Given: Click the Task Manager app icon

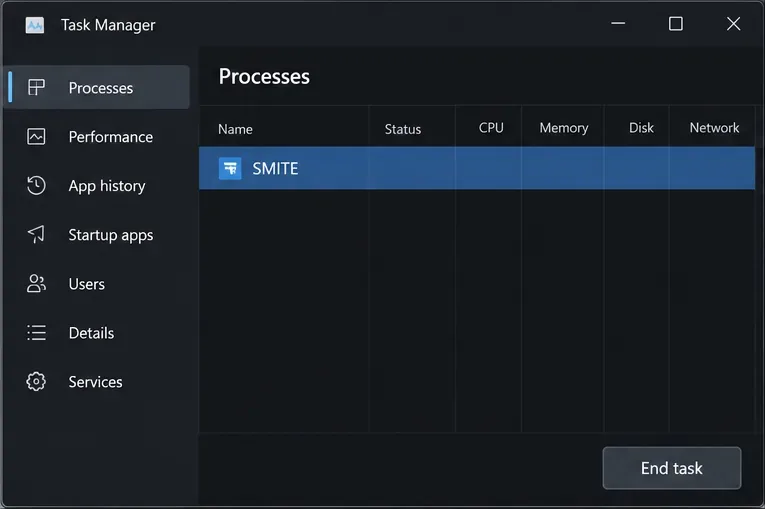Looking at the screenshot, I should (x=35, y=25).
